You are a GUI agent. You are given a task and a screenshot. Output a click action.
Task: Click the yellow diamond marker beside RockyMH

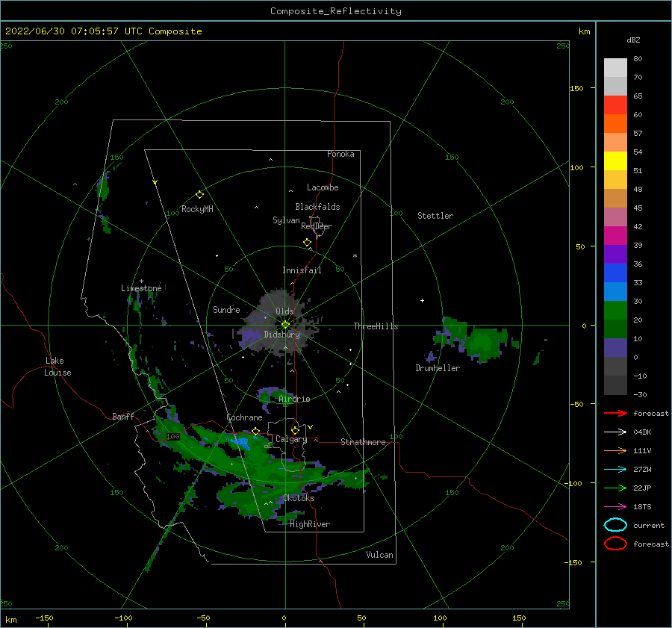[x=199, y=195]
